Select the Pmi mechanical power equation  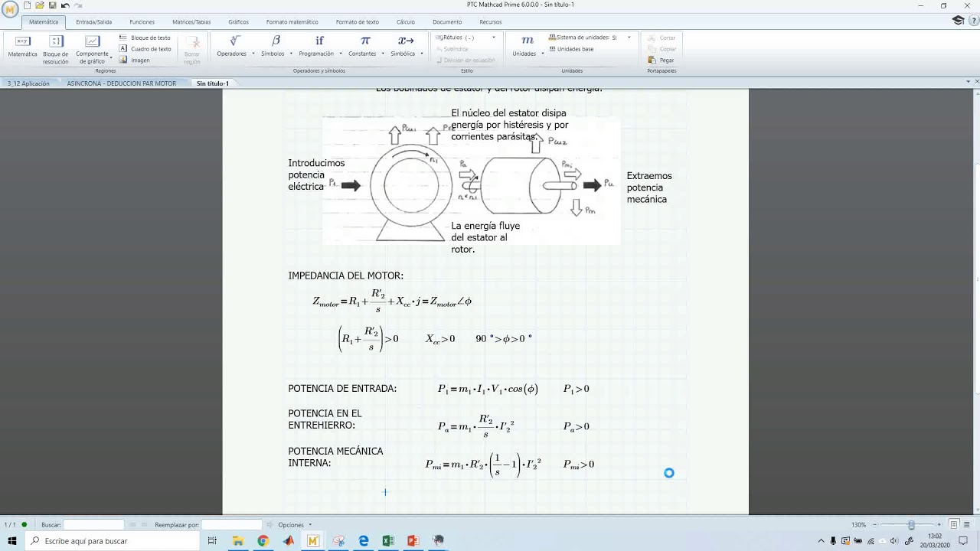(483, 463)
